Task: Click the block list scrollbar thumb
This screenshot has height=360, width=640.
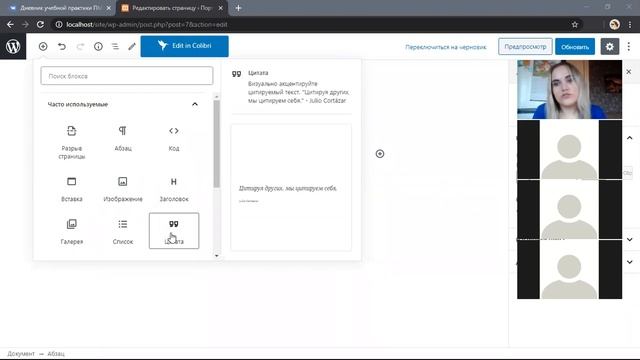Action: point(217,144)
